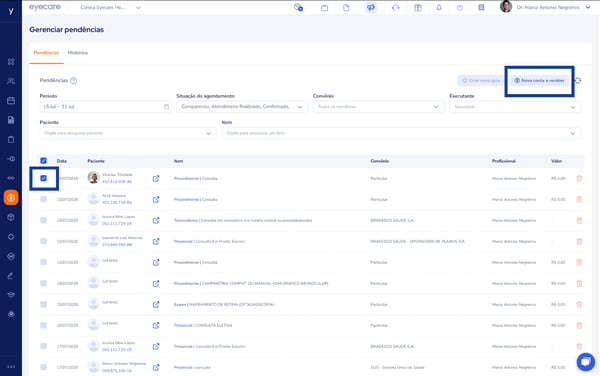600x376 pixels.
Task: Open the cube icon in left sidebar
Action: (11, 217)
